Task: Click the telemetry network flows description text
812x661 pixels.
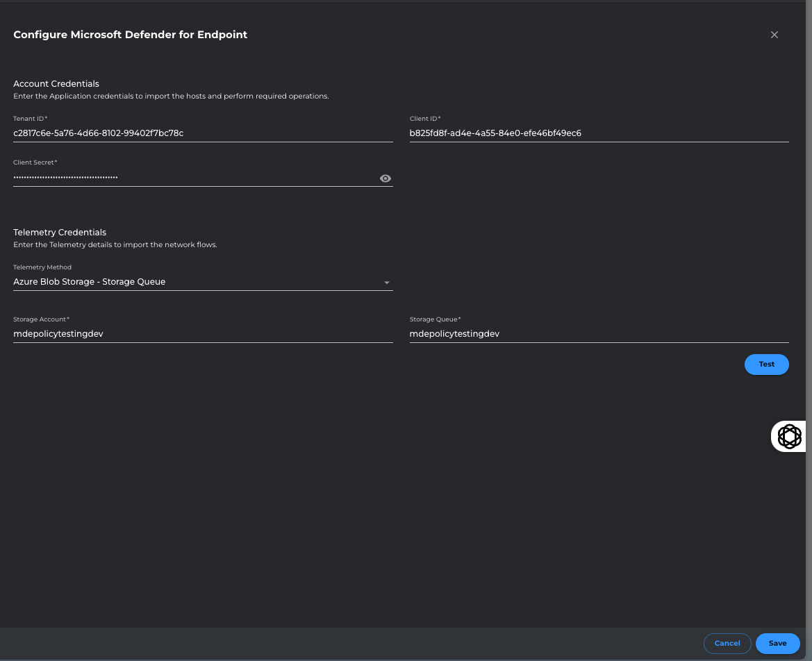Action: (115, 245)
